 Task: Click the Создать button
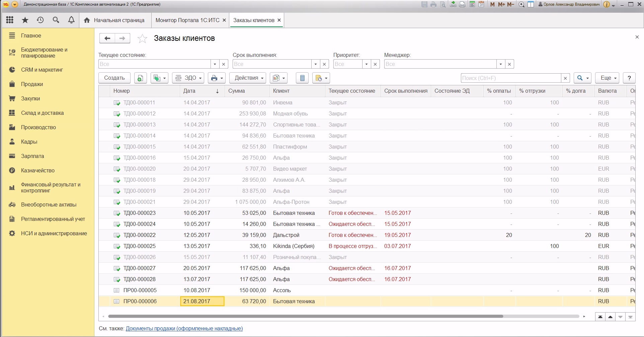click(114, 78)
